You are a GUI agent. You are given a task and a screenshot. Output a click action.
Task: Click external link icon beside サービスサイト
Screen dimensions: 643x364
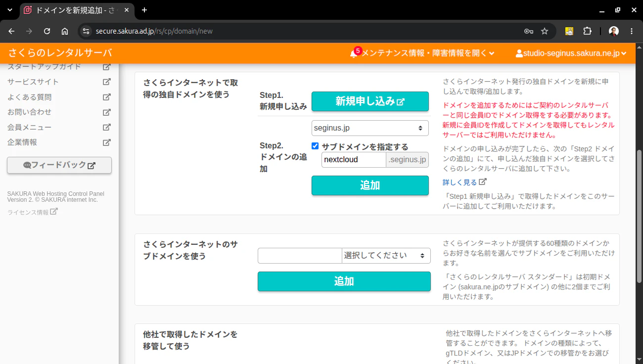[106, 82]
